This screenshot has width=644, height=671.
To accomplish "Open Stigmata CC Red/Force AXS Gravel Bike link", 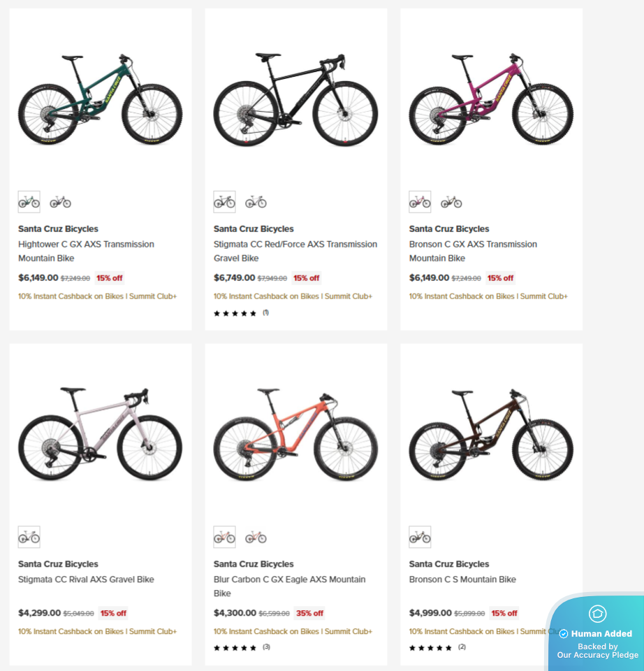I will pos(295,251).
